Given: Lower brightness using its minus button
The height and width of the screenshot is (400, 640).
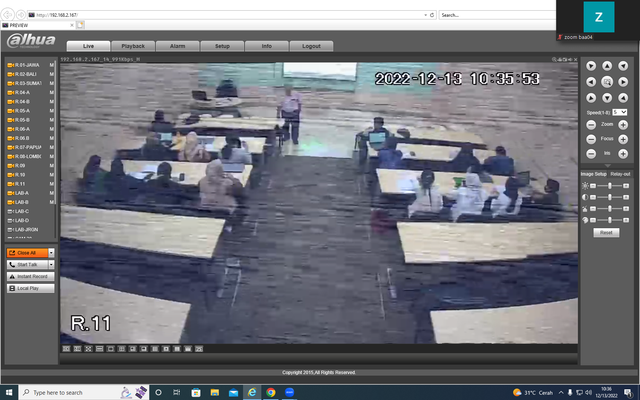Looking at the screenshot, I should coord(593,186).
